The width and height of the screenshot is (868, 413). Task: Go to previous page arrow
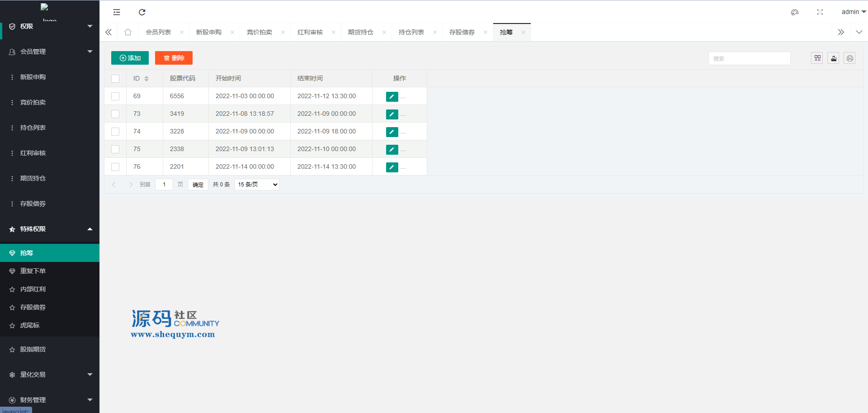[114, 185]
